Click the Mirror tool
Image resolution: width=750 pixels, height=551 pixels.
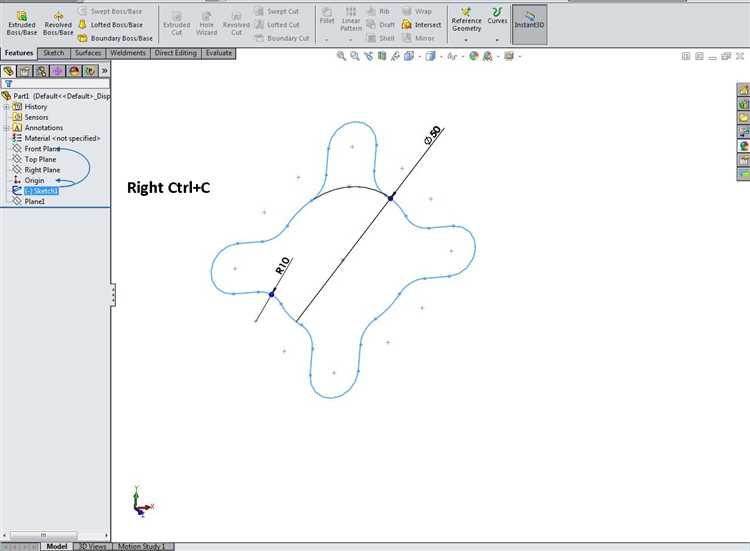[x=419, y=38]
